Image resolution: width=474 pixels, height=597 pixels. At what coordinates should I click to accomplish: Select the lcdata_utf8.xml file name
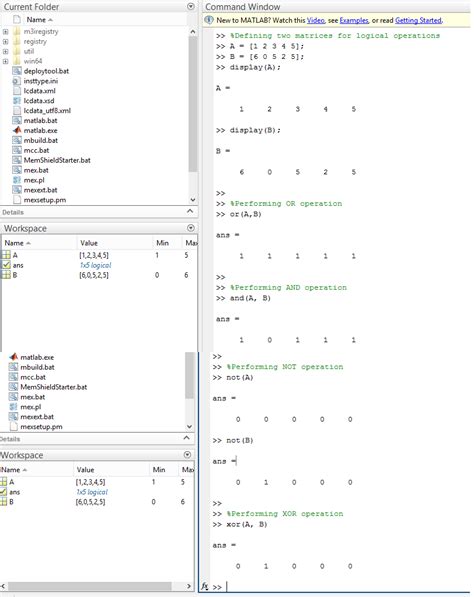47,110
